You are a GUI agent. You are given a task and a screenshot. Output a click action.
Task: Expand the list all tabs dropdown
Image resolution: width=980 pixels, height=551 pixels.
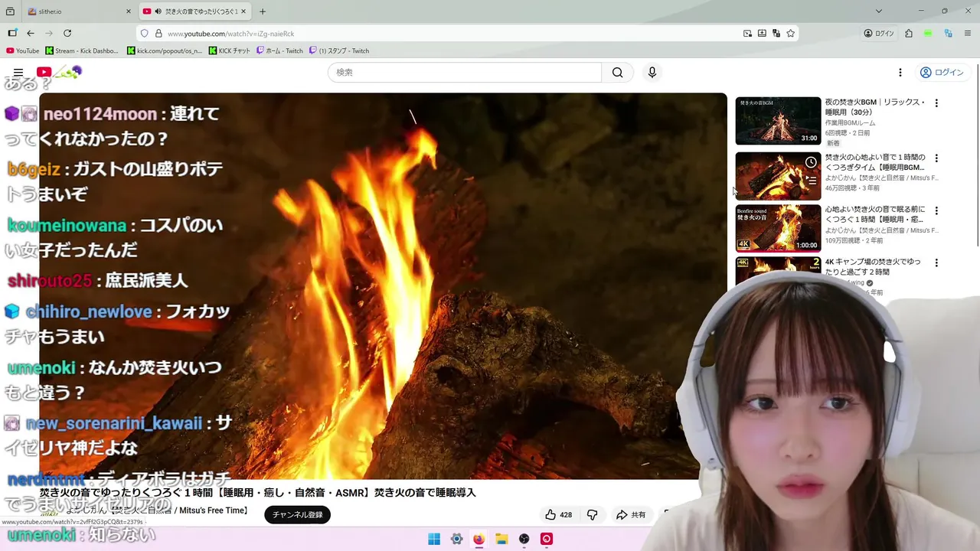(x=879, y=11)
